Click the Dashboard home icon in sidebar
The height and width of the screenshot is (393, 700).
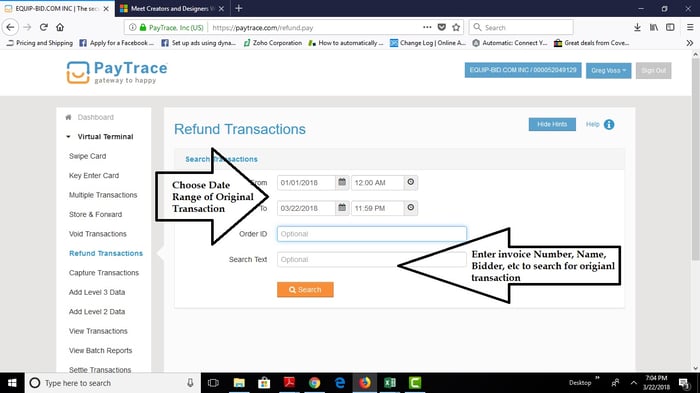(x=68, y=117)
